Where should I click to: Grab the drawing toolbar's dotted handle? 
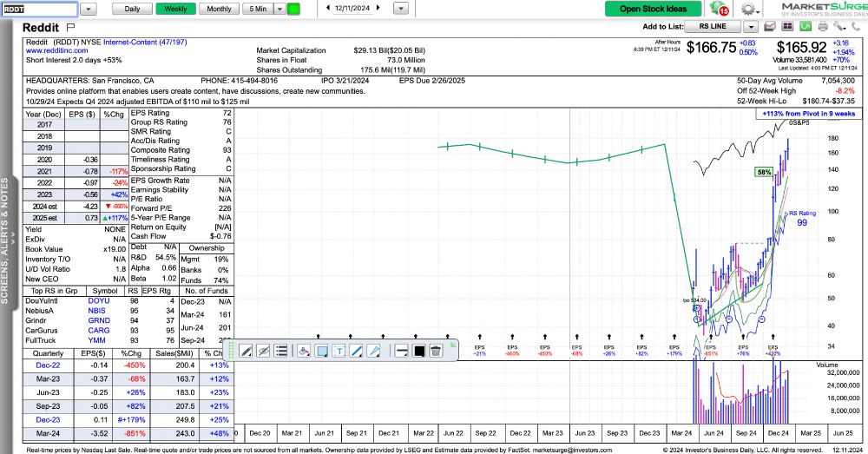point(232,351)
